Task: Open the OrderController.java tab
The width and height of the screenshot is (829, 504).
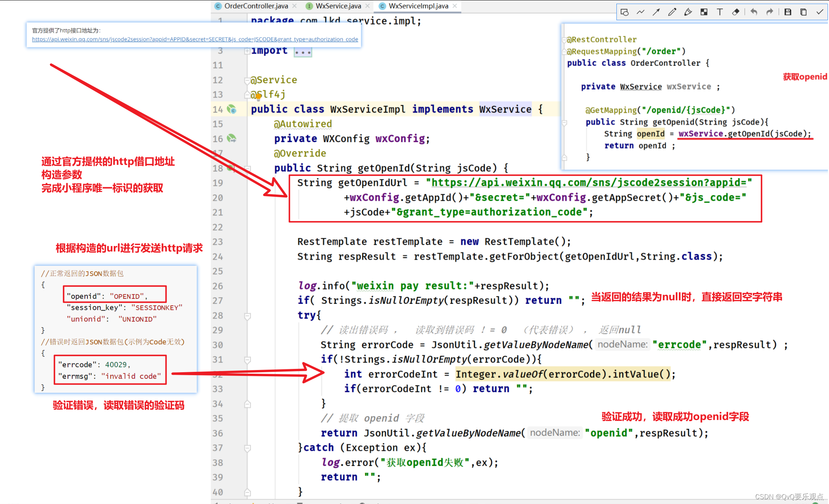Action: pos(256,6)
